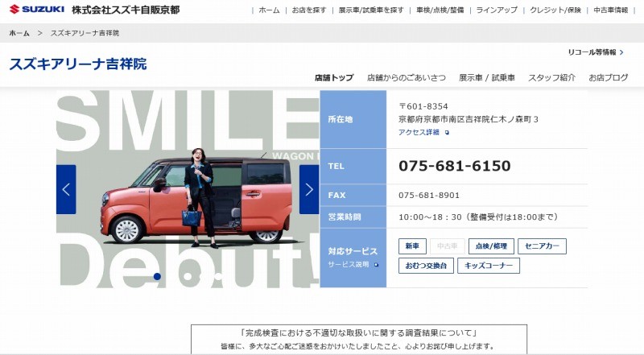Image resolution: width=644 pixels, height=355 pixels.
Task: Open 車検/点検/整備 menu item
Action: [x=440, y=10]
